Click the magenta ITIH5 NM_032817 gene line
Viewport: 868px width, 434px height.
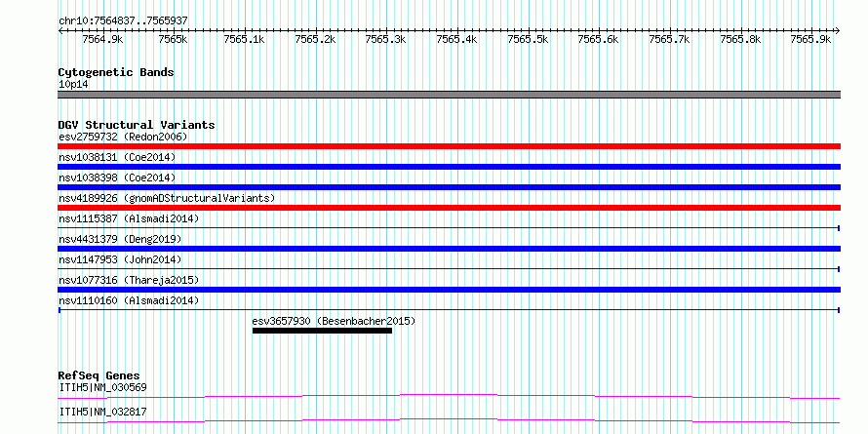click(450, 420)
